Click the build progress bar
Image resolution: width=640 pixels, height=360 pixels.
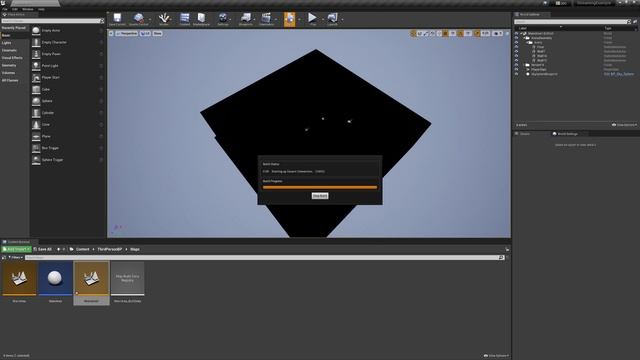tap(320, 187)
